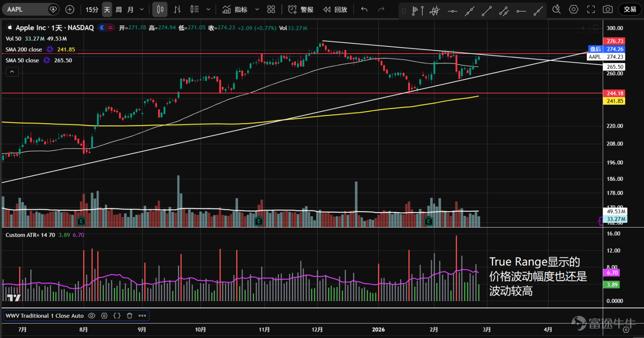Select the ray line drawing tool
The width and height of the screenshot is (644, 338).
point(538,11)
